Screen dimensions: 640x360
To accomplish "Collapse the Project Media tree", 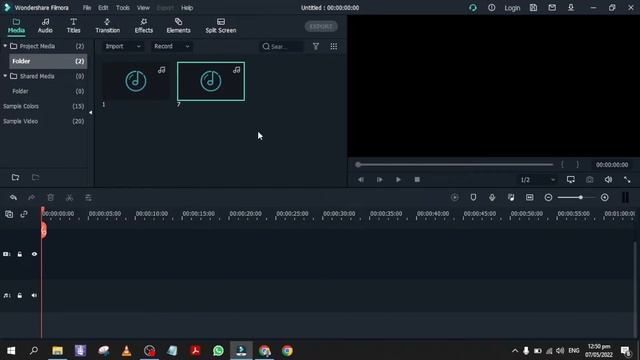I will tap(5, 46).
